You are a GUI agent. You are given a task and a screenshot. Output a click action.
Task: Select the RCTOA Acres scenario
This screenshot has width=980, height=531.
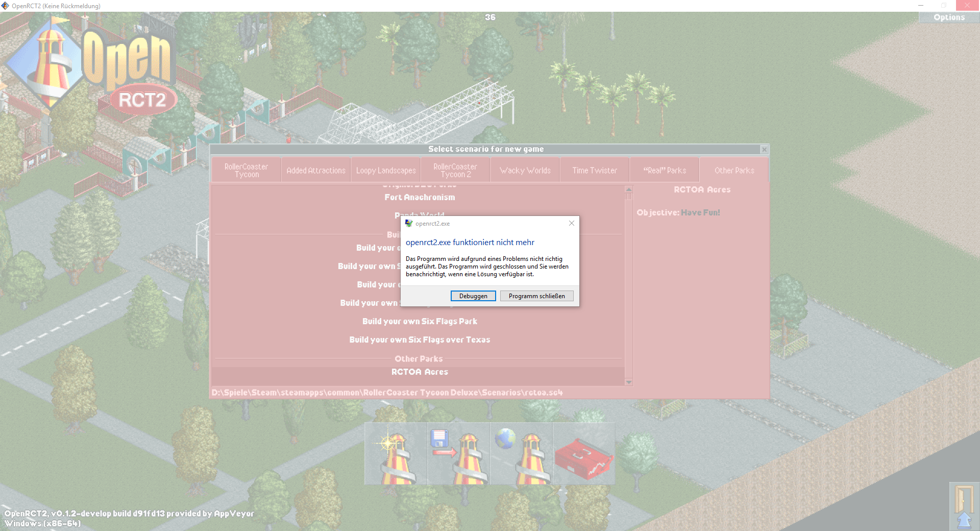point(419,372)
